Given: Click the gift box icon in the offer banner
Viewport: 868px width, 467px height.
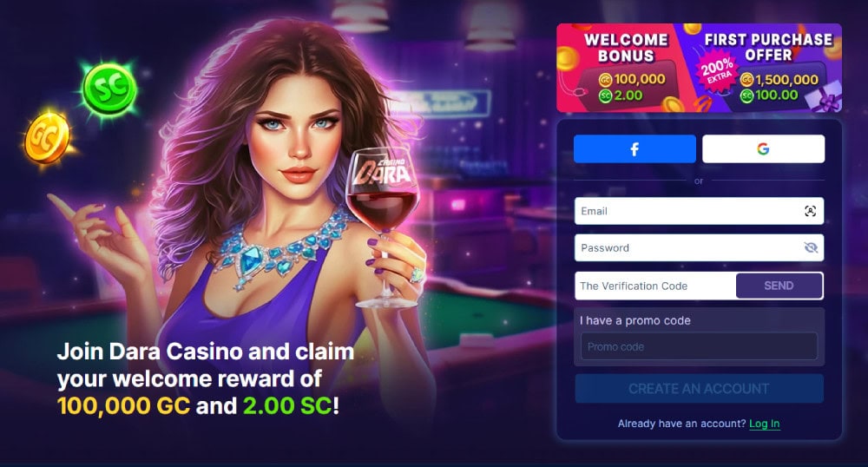Looking at the screenshot, I should click(x=824, y=96).
